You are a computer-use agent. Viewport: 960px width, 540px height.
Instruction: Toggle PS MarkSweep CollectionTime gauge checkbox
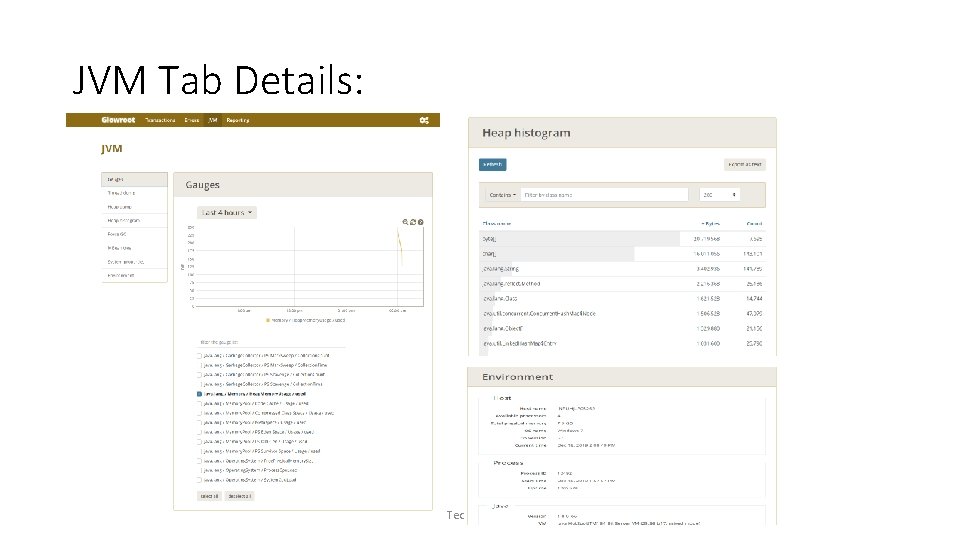[x=200, y=366]
